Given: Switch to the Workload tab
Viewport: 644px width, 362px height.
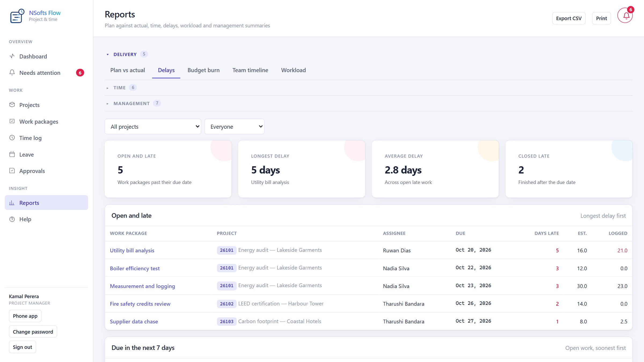Looking at the screenshot, I should pos(293,70).
